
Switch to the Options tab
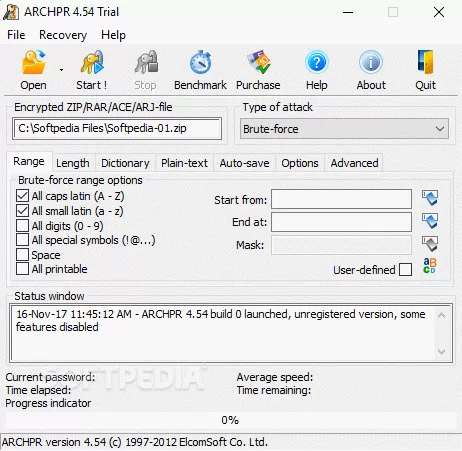click(x=300, y=163)
